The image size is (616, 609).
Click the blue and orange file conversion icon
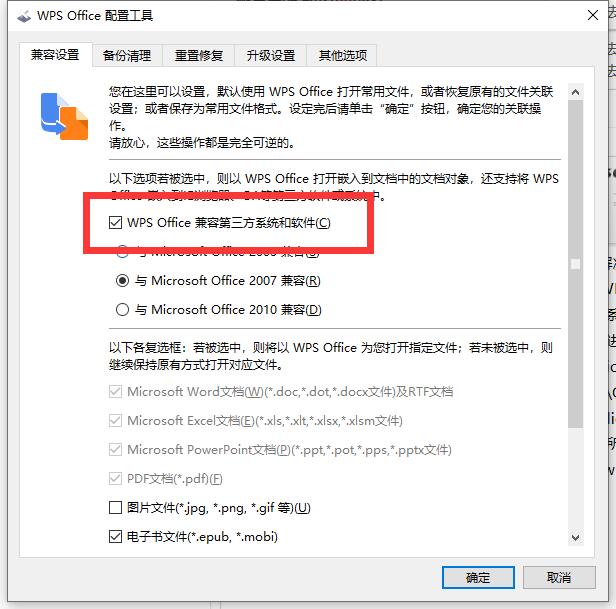[x=64, y=116]
